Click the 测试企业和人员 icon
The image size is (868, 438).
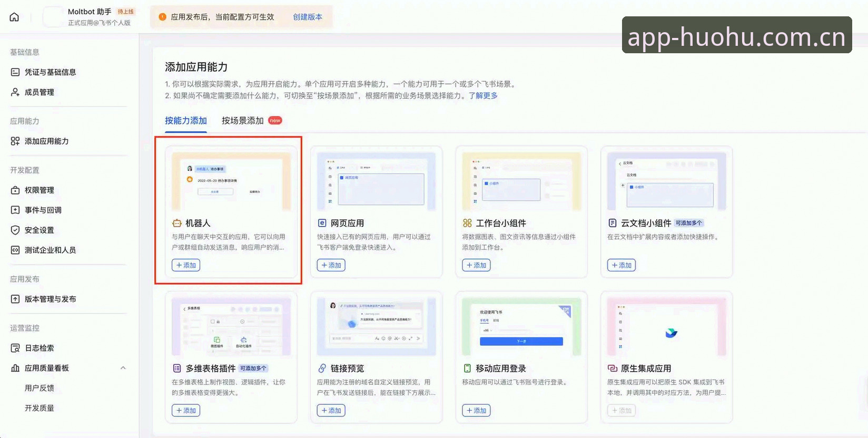[x=15, y=250]
